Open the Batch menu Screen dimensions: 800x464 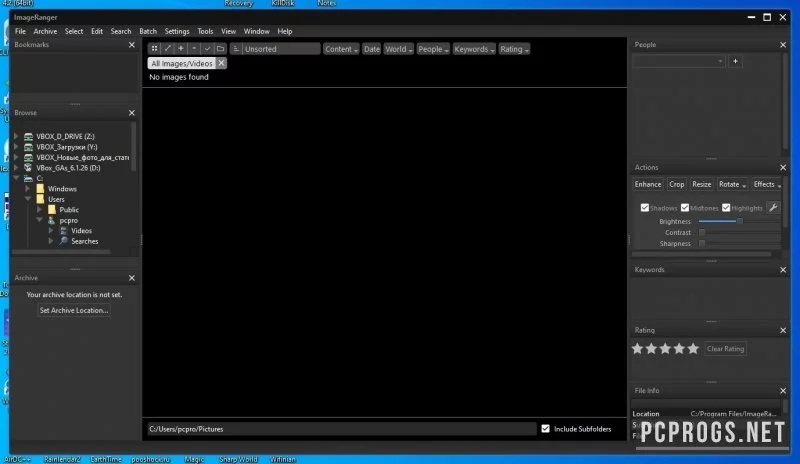148,32
